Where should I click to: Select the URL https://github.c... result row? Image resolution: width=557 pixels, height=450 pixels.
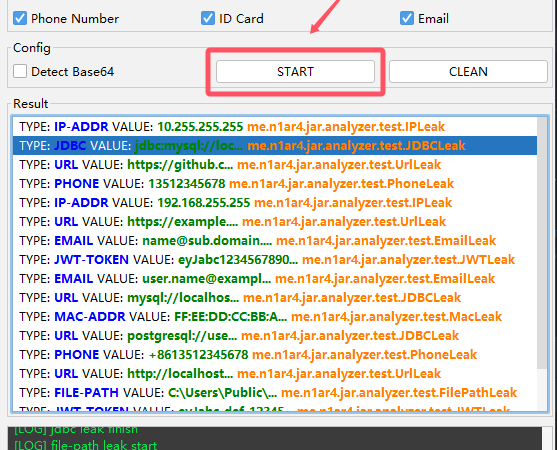pyautogui.click(x=275, y=165)
